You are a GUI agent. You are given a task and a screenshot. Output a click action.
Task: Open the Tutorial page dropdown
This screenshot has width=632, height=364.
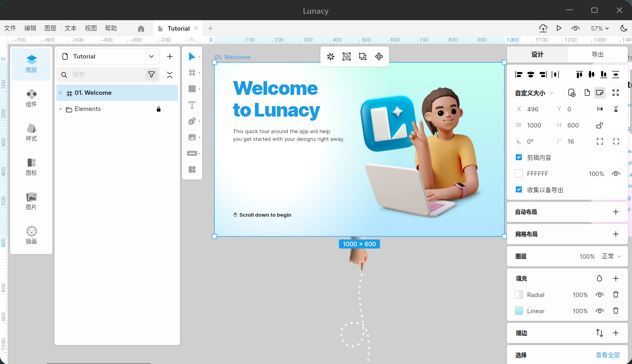click(x=151, y=56)
